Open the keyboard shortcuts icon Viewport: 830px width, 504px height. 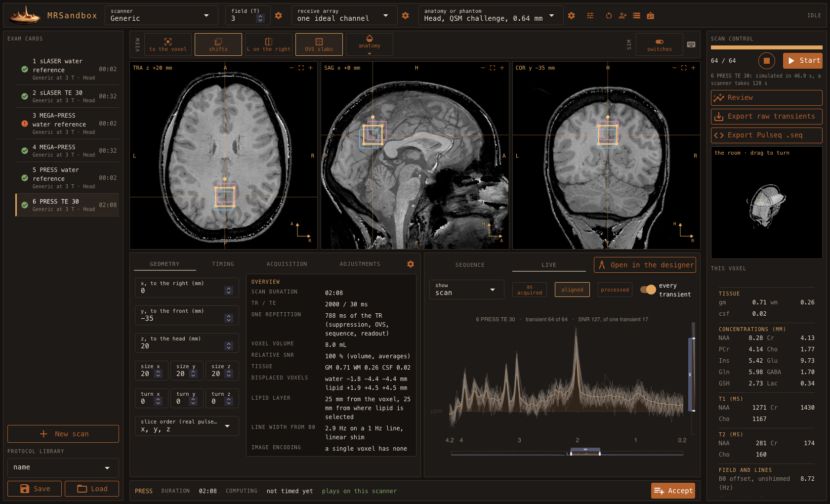point(691,44)
